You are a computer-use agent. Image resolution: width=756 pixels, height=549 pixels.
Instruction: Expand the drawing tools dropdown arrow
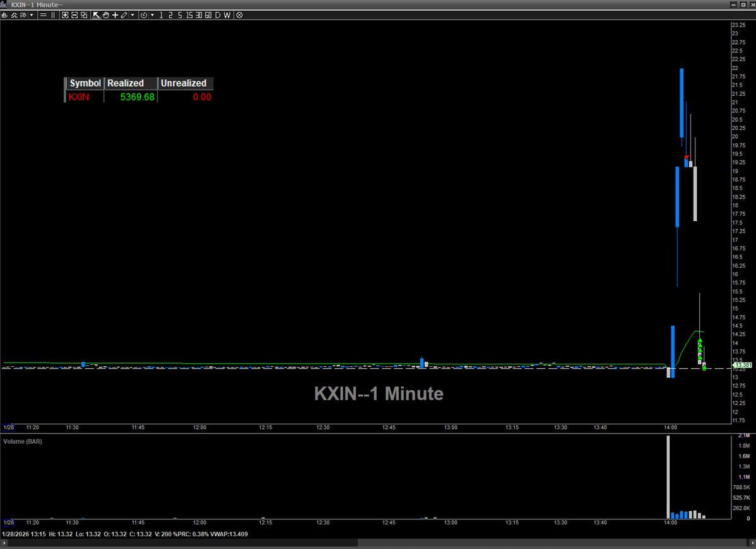click(x=132, y=15)
